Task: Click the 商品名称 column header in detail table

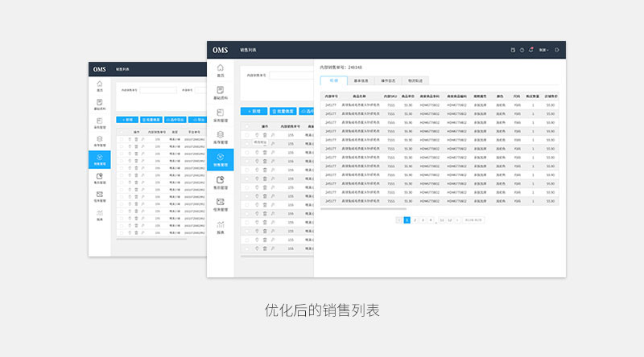Action: coord(359,96)
